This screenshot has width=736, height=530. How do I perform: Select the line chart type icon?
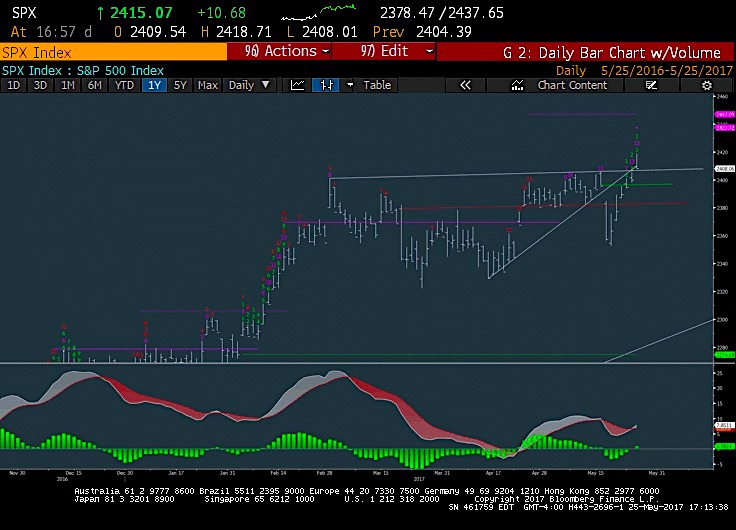click(297, 85)
